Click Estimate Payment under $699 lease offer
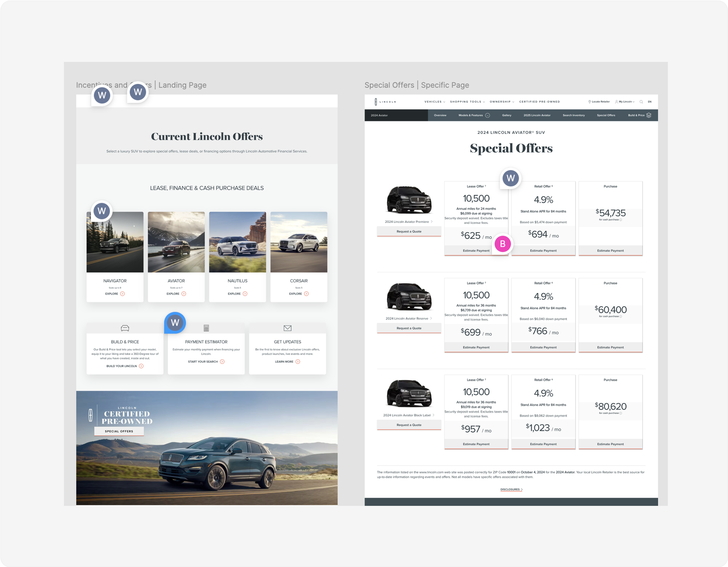This screenshot has height=567, width=728. click(476, 347)
